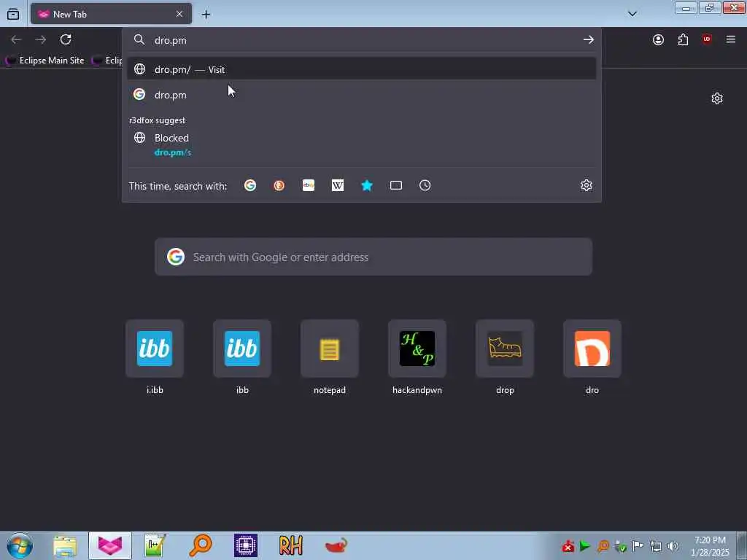
Task: Search this time with eBay icon
Action: pos(309,185)
